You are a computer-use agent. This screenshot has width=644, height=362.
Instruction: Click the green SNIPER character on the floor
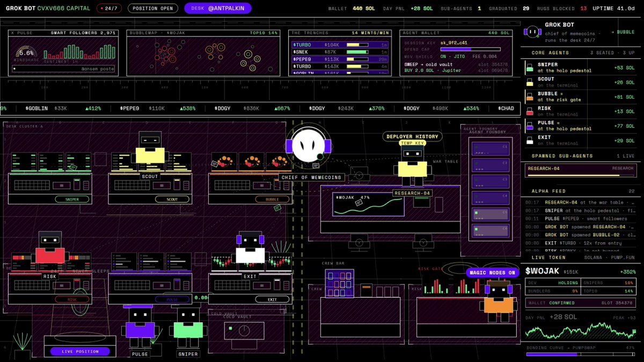pyautogui.click(x=188, y=327)
